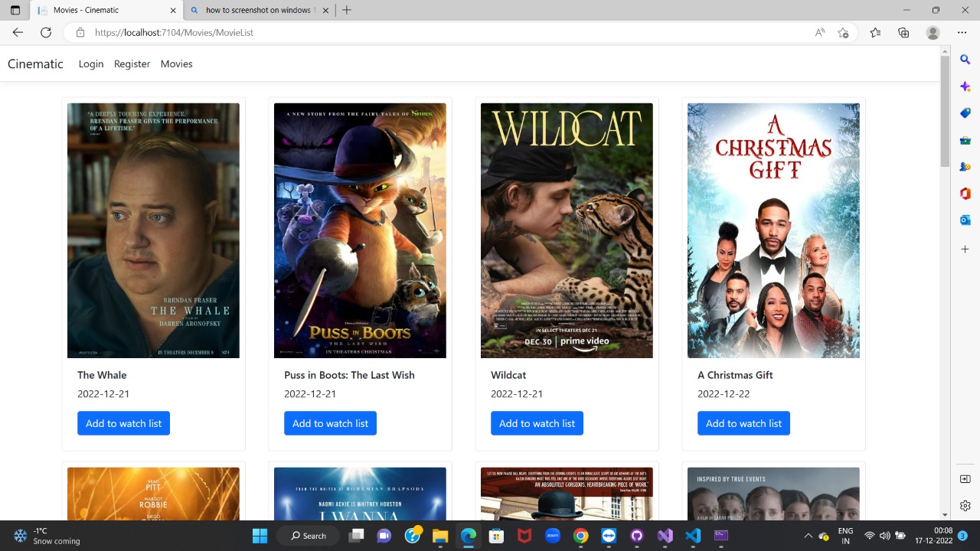Select the Puss in Boots poster

click(360, 230)
